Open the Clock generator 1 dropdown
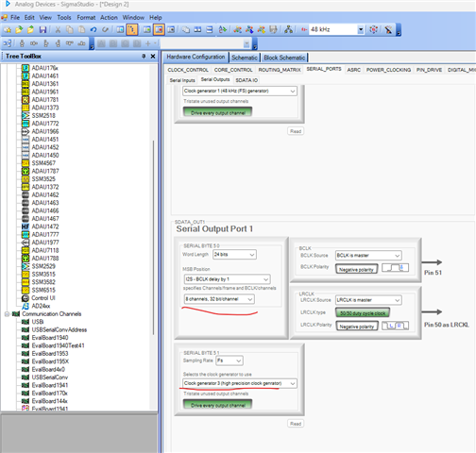The width and height of the screenshot is (476, 453). 240,91
